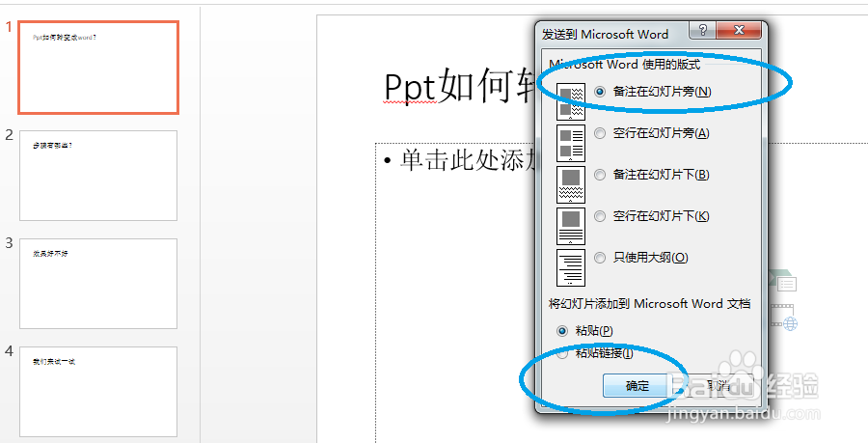Select slide 4 thumbnail in panel

tap(98, 392)
